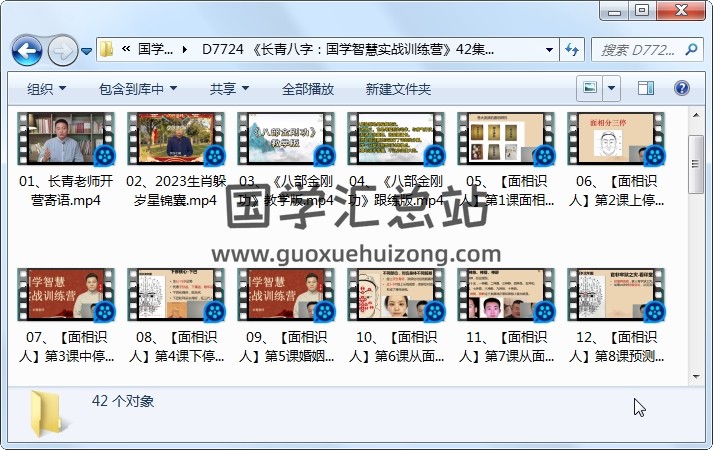Click the scroll up arrow of file list
The image size is (713, 450).
696,115
